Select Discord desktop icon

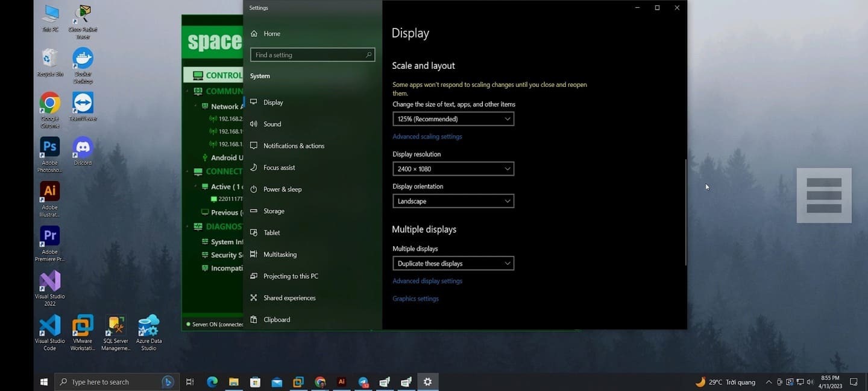(83, 151)
